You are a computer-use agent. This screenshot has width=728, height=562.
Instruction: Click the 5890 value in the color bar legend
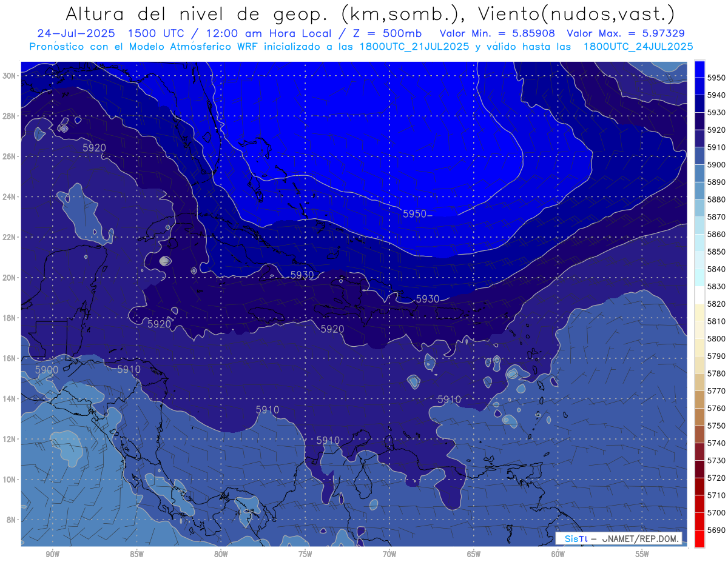click(x=716, y=182)
